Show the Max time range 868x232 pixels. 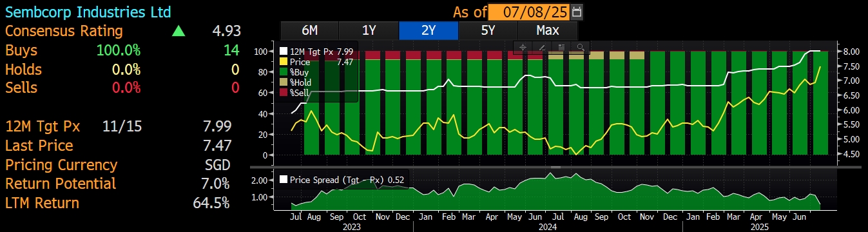pyautogui.click(x=548, y=30)
